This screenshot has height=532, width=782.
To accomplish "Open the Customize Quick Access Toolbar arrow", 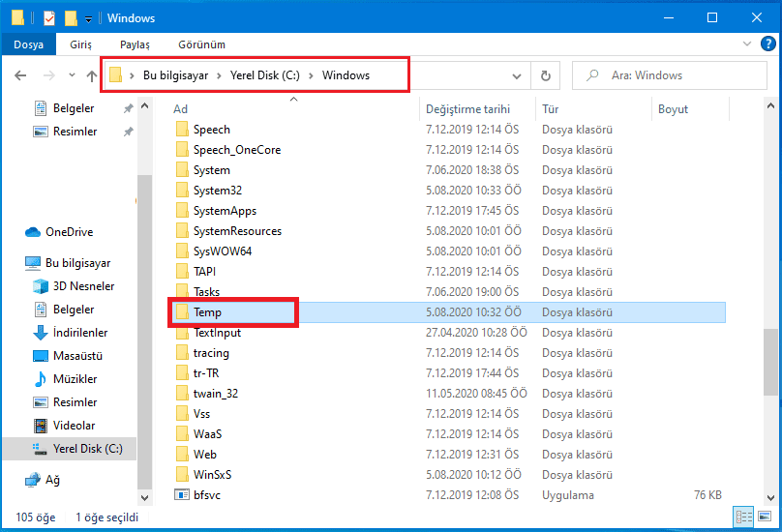I will [88, 19].
